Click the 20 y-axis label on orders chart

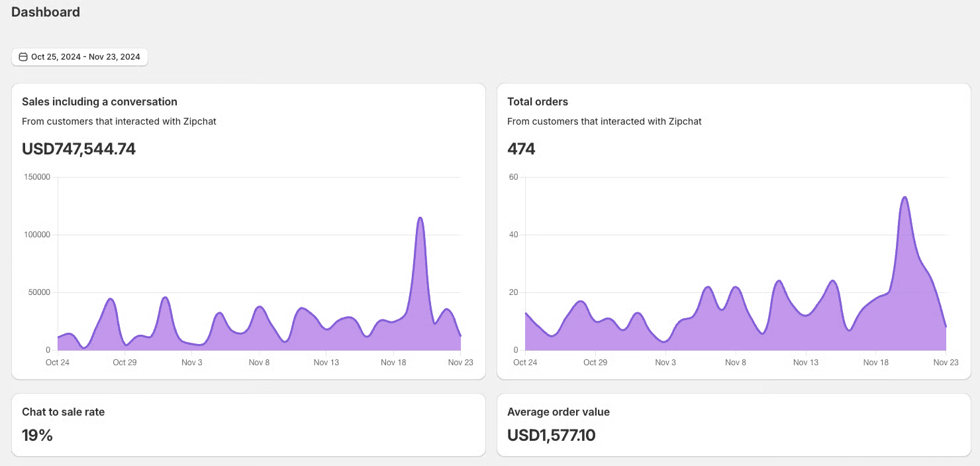coord(513,292)
